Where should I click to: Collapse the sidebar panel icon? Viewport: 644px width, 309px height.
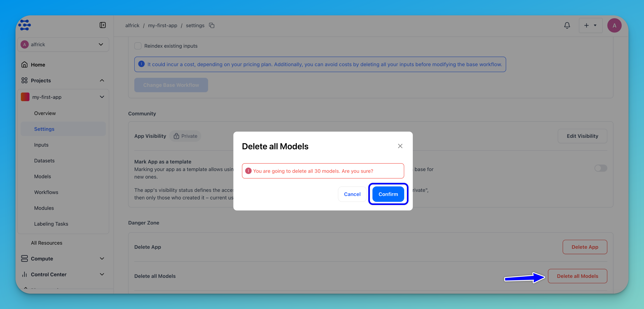pos(102,25)
